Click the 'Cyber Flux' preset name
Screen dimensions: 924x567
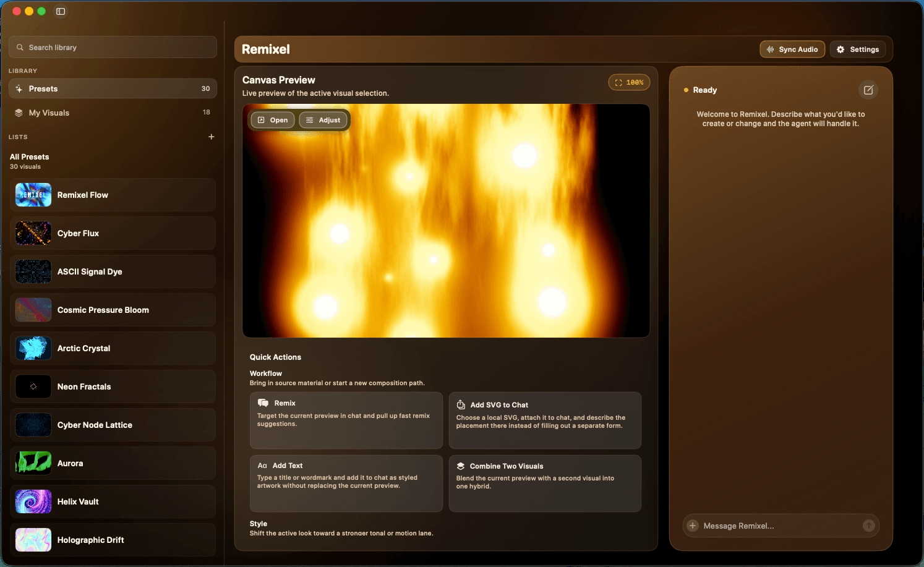click(x=78, y=233)
